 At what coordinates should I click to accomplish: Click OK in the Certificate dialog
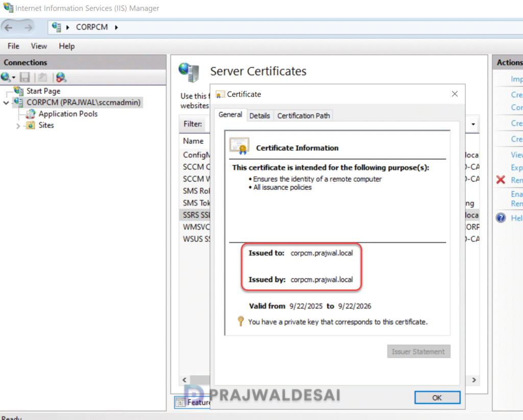point(437,398)
